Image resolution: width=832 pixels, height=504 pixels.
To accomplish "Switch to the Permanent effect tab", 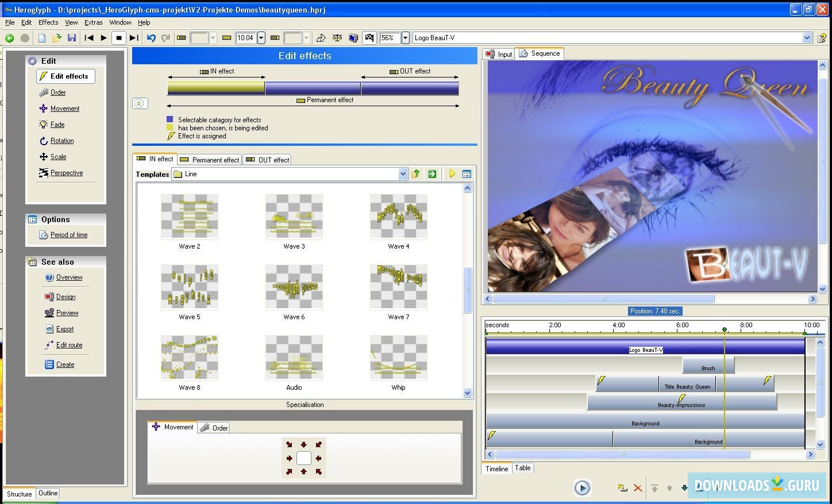I will [210, 160].
